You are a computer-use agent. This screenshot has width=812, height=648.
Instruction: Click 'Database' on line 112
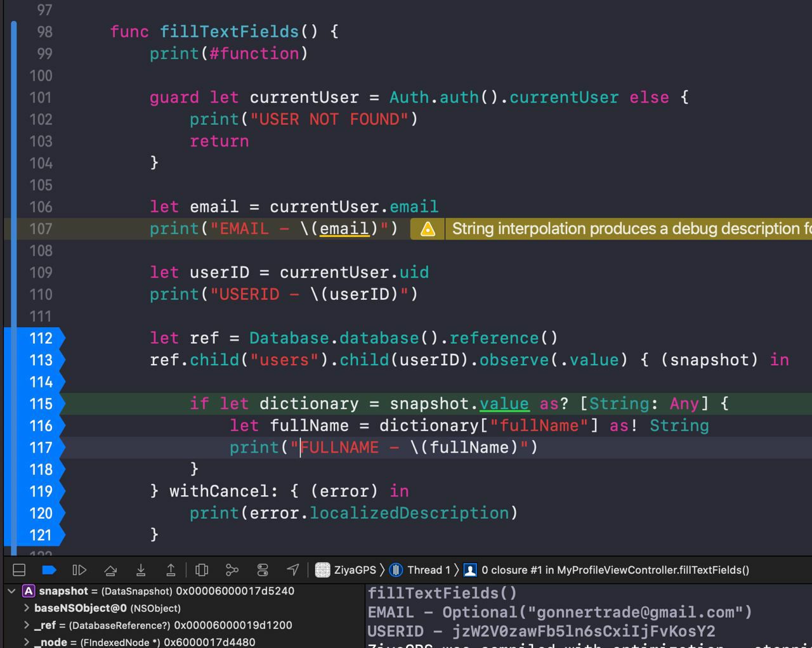289,338
